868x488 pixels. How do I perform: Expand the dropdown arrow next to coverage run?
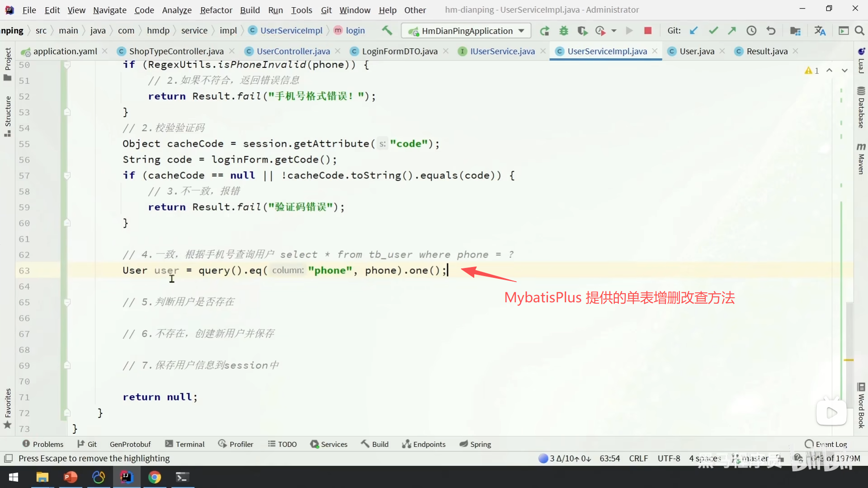click(614, 31)
